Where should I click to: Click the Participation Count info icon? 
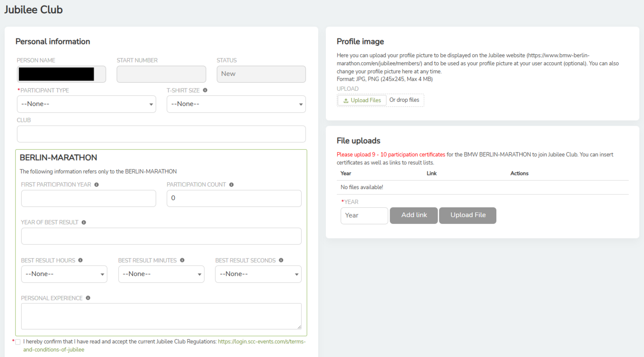click(x=231, y=185)
